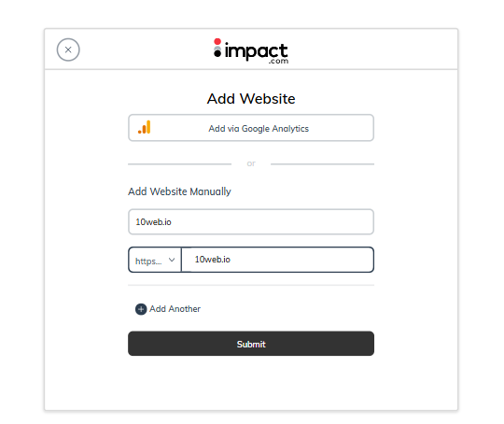Click the impact.com logo

click(x=251, y=51)
